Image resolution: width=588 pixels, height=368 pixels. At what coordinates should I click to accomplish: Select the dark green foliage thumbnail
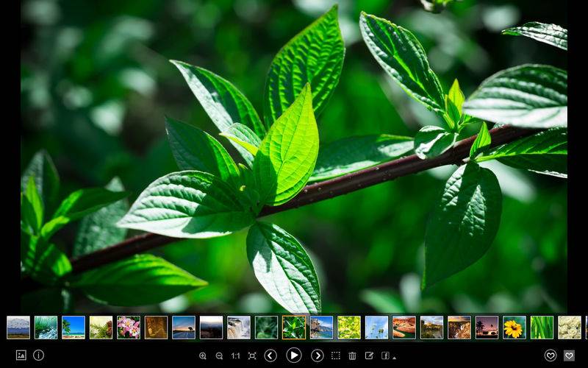267,328
